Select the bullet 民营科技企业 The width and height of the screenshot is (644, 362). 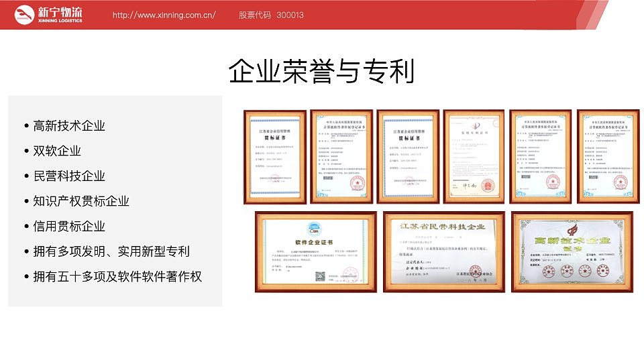pos(69,176)
